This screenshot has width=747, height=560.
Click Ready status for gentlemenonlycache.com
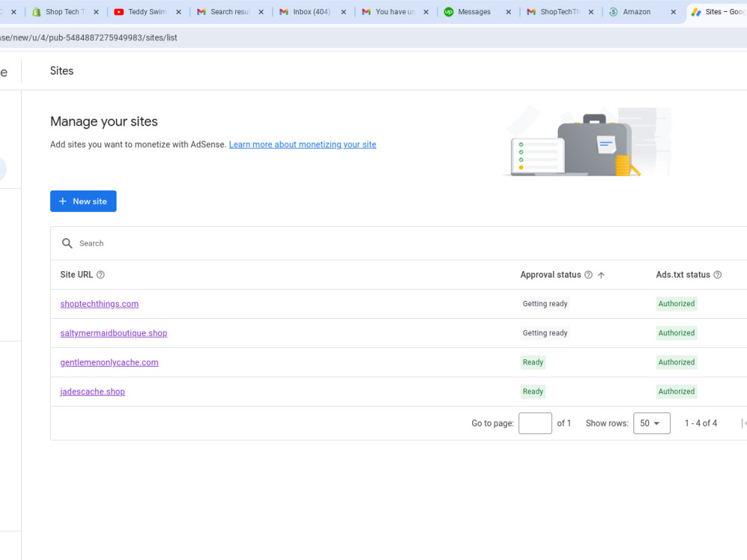[533, 362]
